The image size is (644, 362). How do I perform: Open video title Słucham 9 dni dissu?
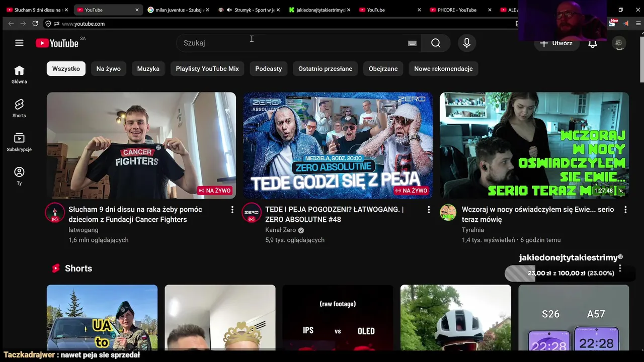pos(135,214)
